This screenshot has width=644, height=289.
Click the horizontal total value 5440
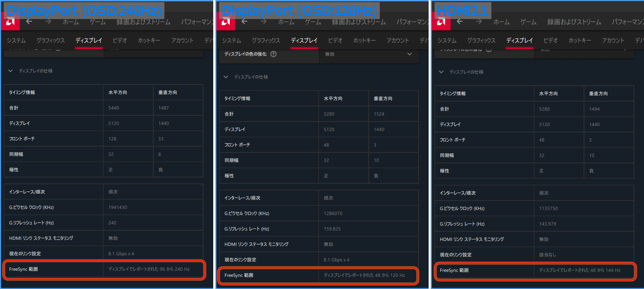pyautogui.click(x=114, y=108)
